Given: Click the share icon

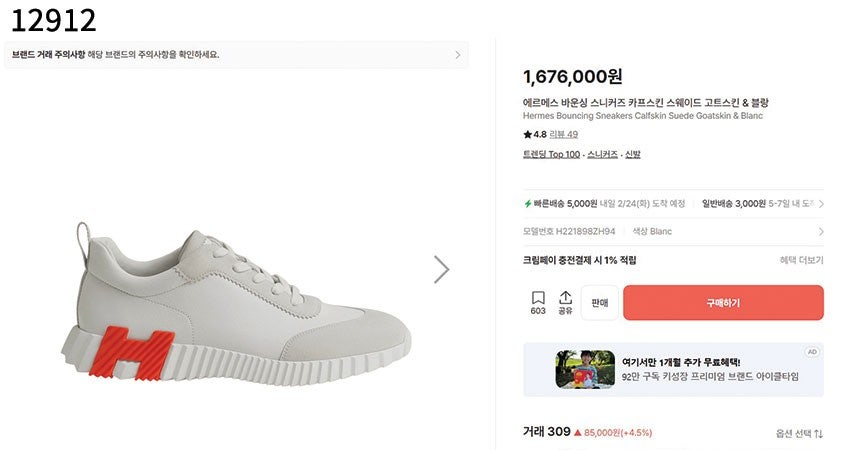Looking at the screenshot, I should pos(565,298).
